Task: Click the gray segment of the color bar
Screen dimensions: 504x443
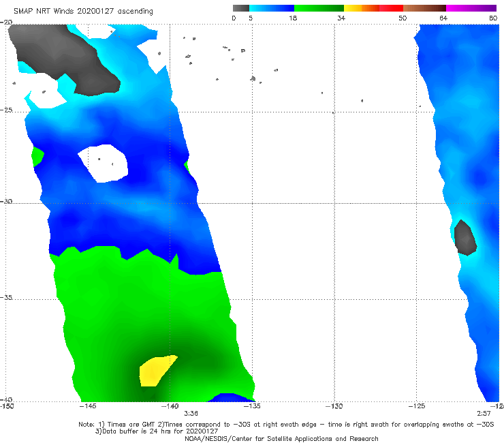Action: 241,8
